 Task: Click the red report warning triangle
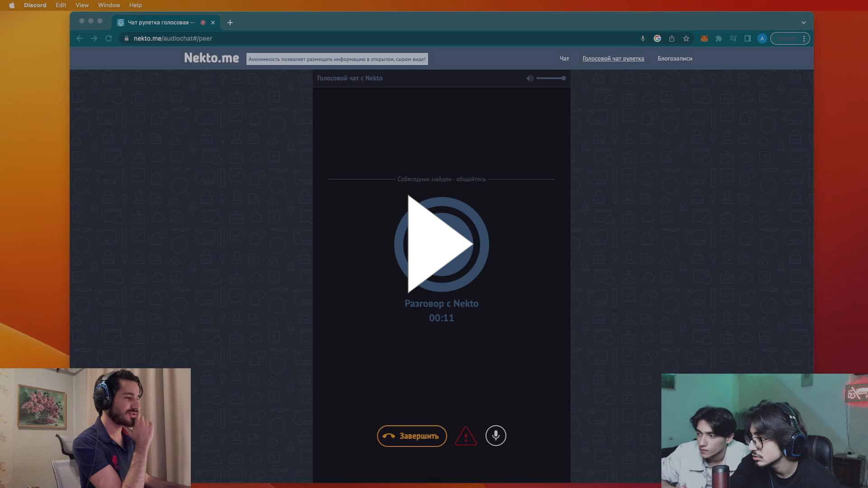click(x=466, y=436)
